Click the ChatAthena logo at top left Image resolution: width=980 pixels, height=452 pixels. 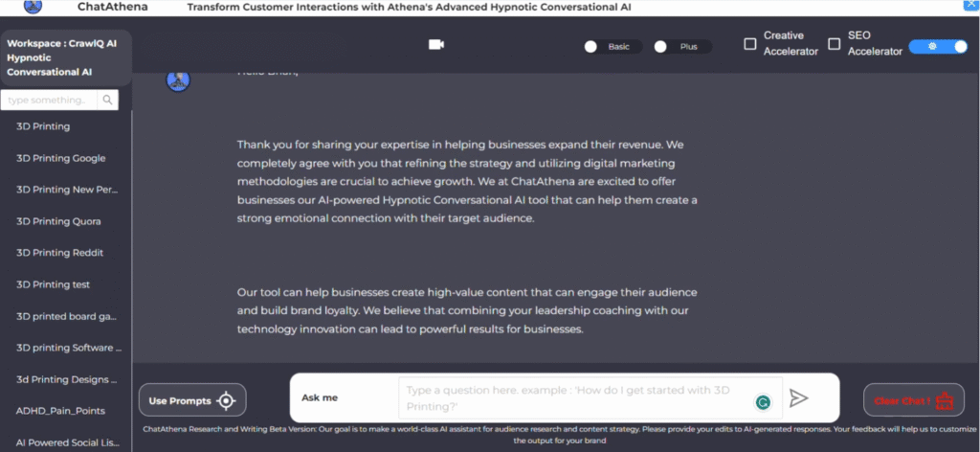[33, 7]
